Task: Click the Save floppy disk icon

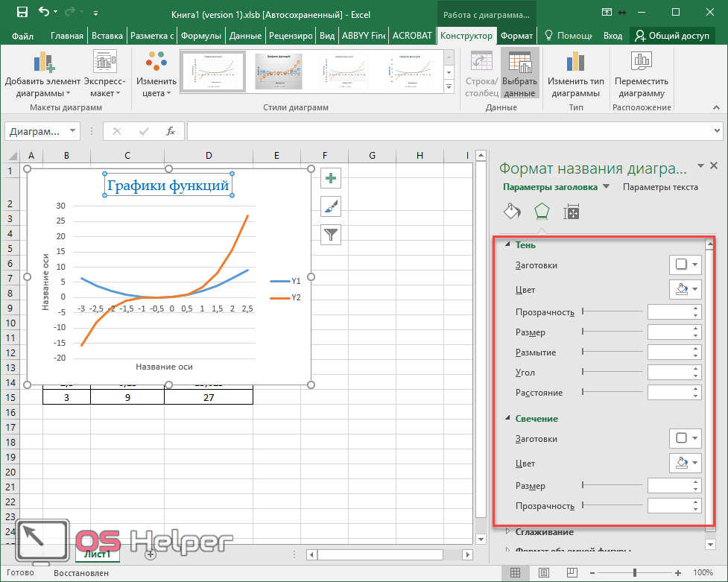Action: pos(22,13)
